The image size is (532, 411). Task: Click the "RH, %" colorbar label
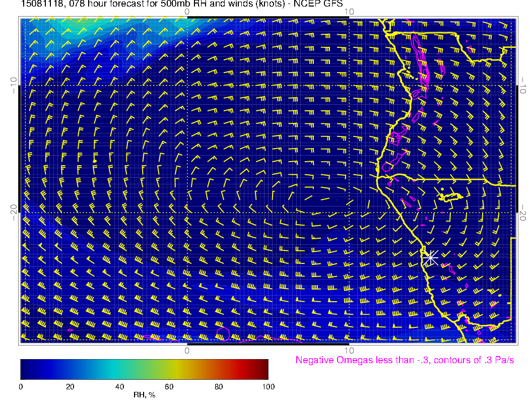tap(144, 395)
